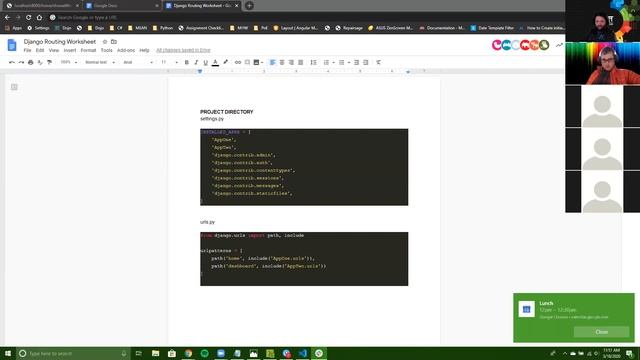Increase the paragraph indent
This screenshot has height=360, width=640.
click(x=366, y=62)
